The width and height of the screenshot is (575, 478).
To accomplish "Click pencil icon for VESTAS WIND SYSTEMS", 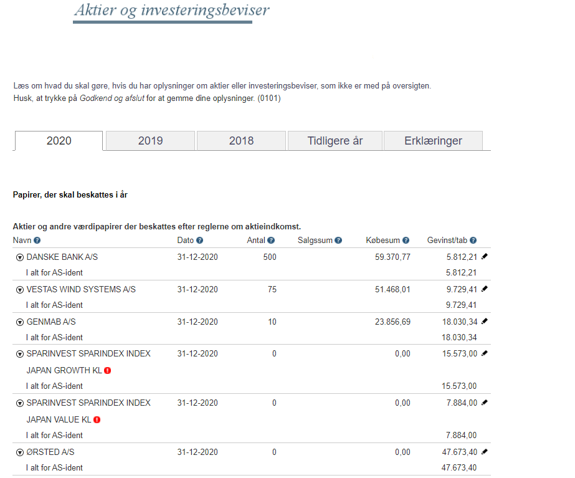I will 484,289.
